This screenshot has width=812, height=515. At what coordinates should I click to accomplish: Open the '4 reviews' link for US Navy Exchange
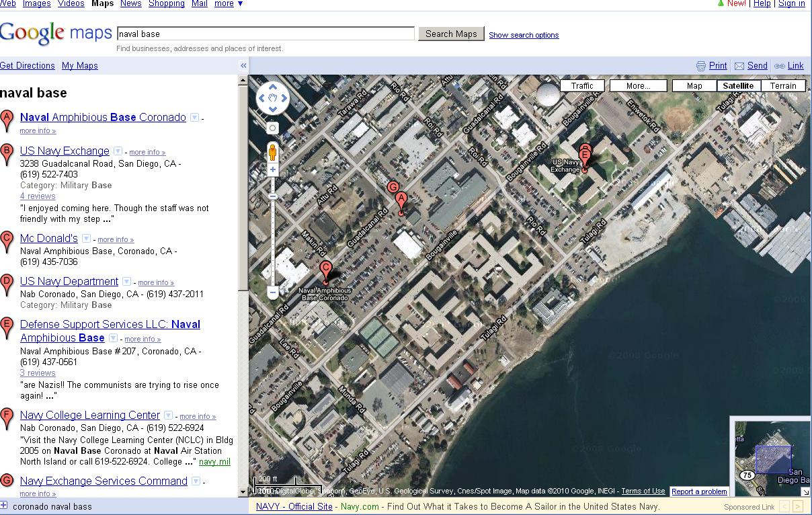[x=38, y=196]
